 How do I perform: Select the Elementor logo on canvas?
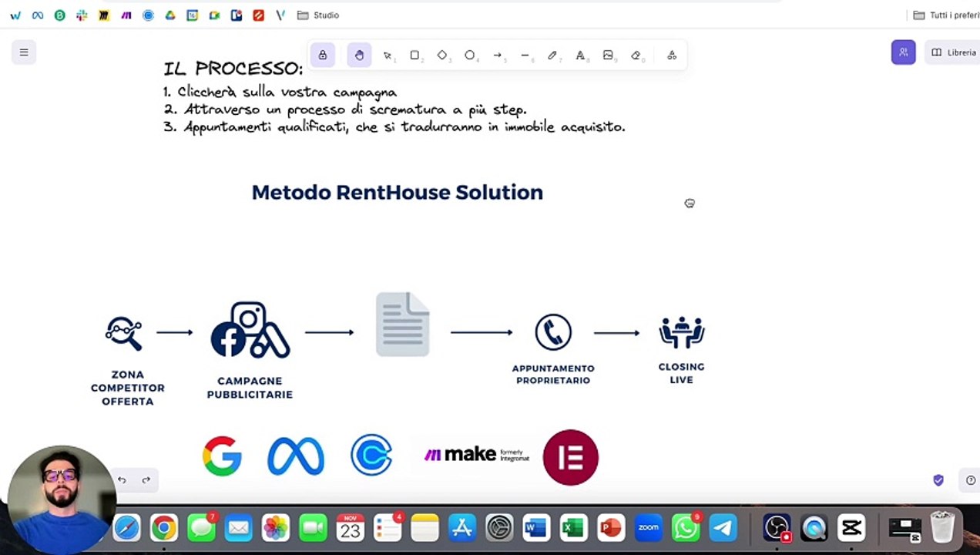(x=571, y=457)
